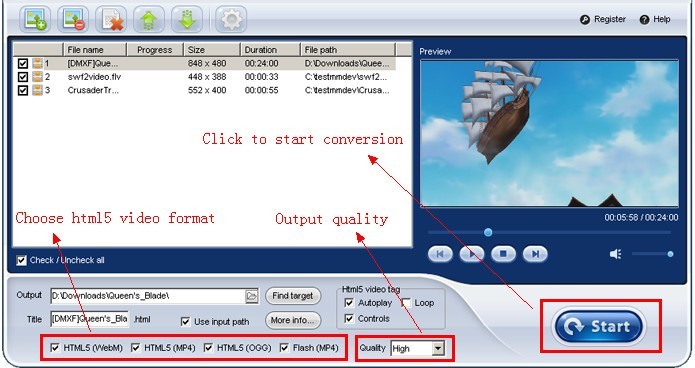Image resolution: width=695 pixels, height=368 pixels.
Task: Click the preview seek slider handle
Action: click(x=488, y=232)
